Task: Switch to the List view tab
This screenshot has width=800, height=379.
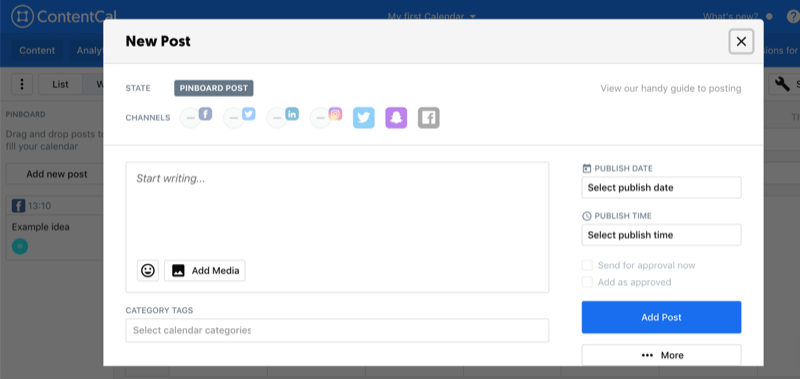Action: click(60, 84)
